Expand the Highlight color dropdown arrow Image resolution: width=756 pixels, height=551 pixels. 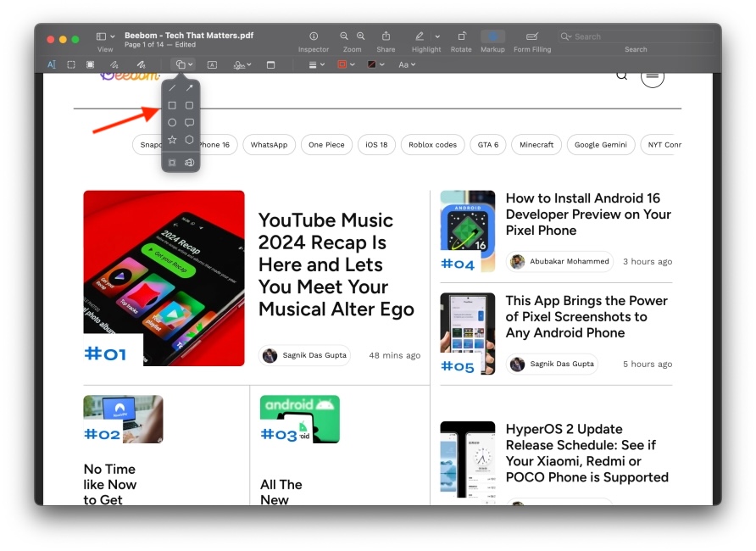437,36
